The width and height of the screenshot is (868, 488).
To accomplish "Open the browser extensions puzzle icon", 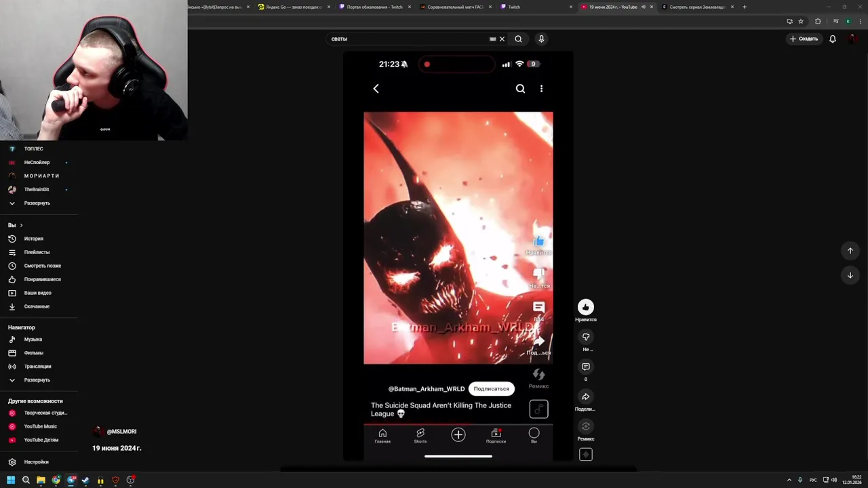I will 818,22.
